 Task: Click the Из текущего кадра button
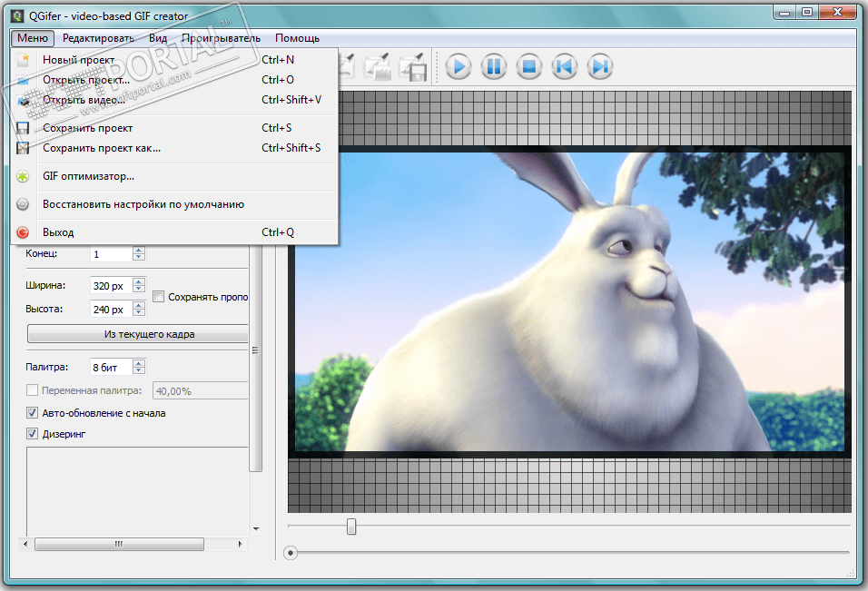[137, 334]
